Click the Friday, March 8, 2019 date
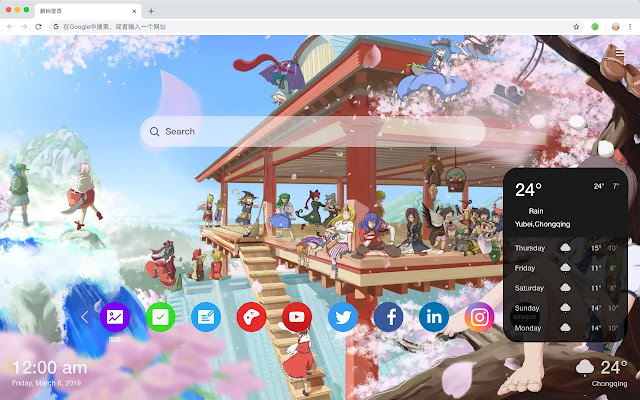This screenshot has height=400, width=640. pos(46,383)
